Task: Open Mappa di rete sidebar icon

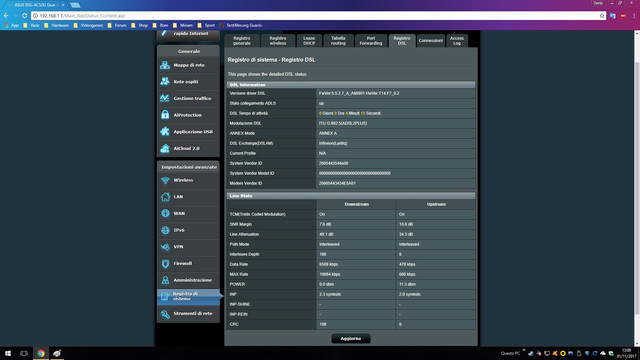Action: click(x=165, y=65)
